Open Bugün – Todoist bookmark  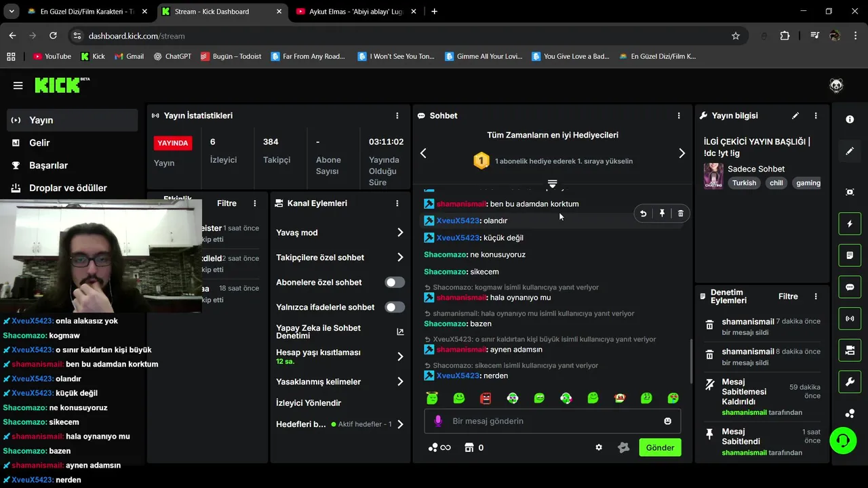coord(231,56)
